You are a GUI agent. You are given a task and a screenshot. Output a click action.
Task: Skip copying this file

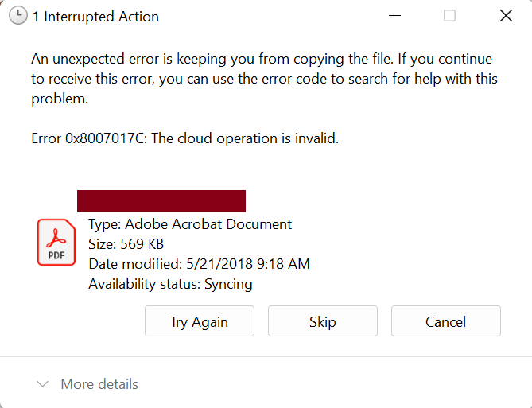[x=323, y=321]
